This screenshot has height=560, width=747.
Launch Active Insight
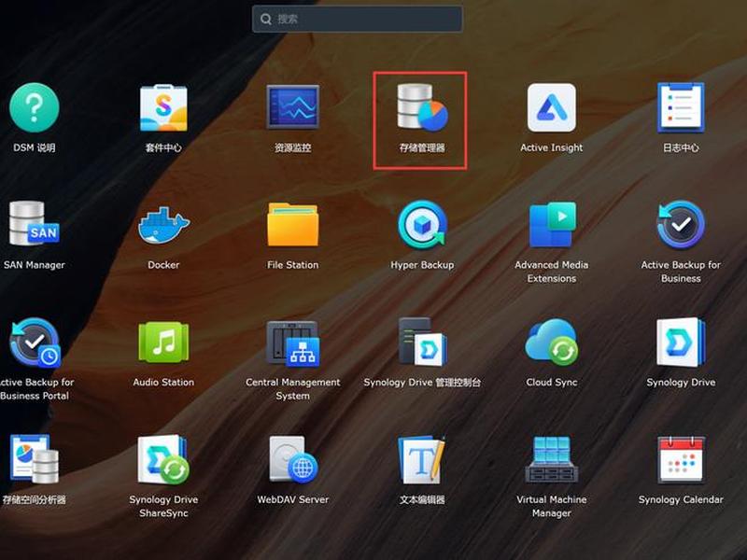[552, 107]
